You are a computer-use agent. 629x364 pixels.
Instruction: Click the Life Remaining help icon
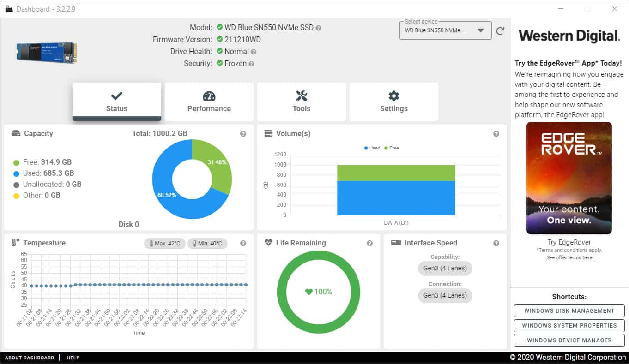pyautogui.click(x=369, y=243)
